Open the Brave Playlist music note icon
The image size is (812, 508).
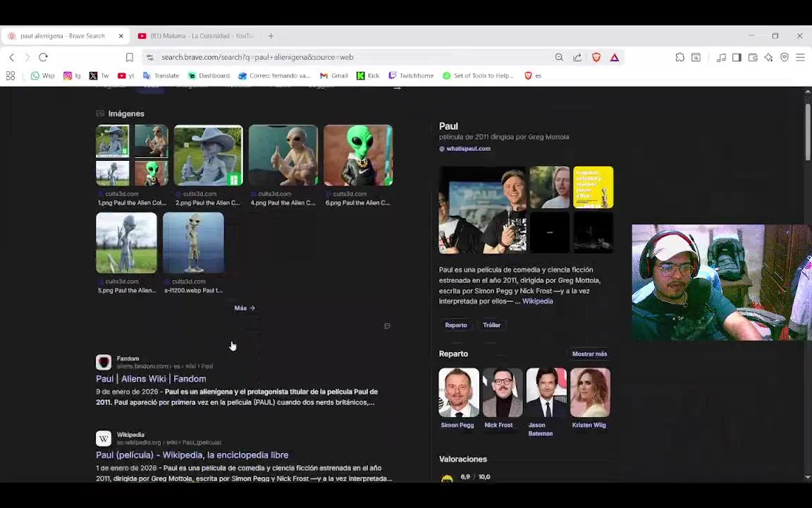721,57
